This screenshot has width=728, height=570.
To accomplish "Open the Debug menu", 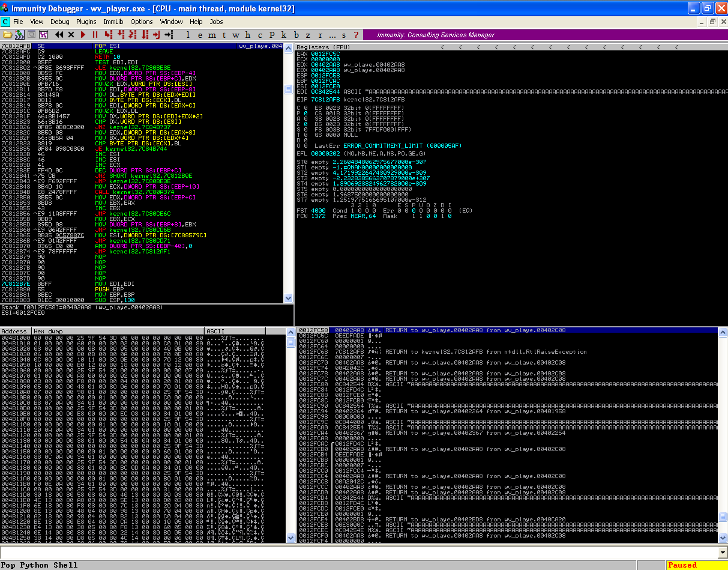I will tap(60, 22).
